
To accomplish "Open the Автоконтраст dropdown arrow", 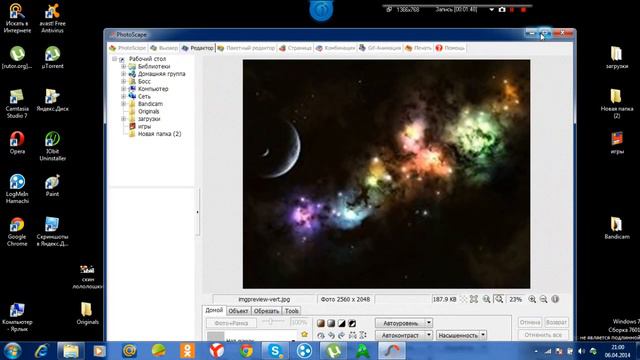I will [x=429, y=335].
